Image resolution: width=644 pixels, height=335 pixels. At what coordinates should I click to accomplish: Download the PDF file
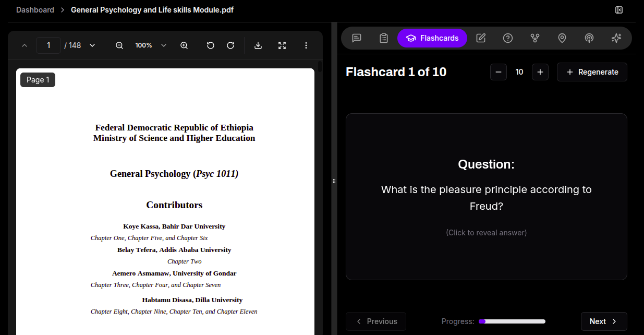258,45
